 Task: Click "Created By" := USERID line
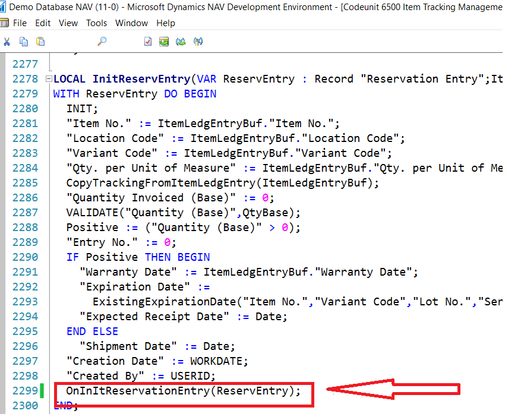(x=141, y=376)
